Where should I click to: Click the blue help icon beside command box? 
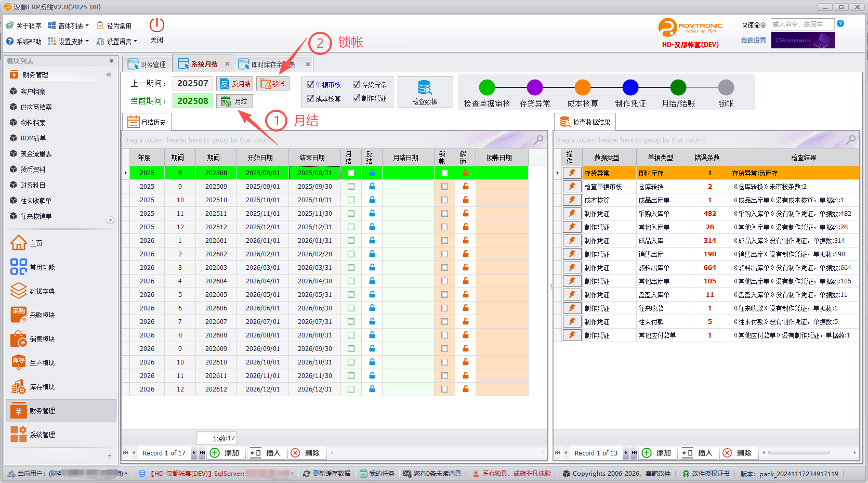(840, 24)
